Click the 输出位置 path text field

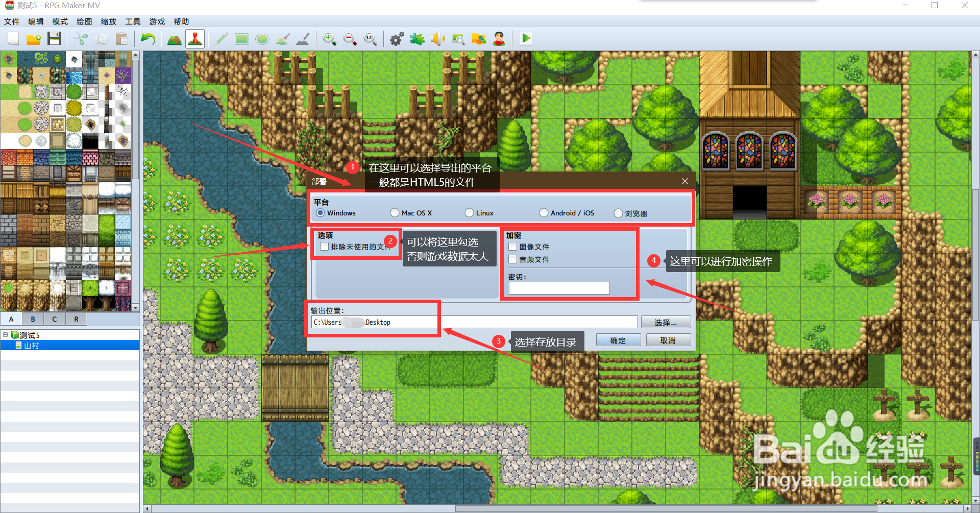coord(474,322)
